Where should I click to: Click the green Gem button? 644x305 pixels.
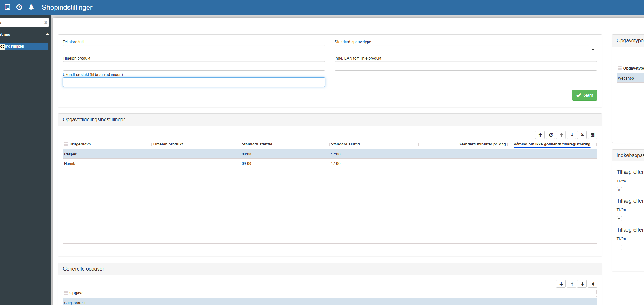point(584,95)
